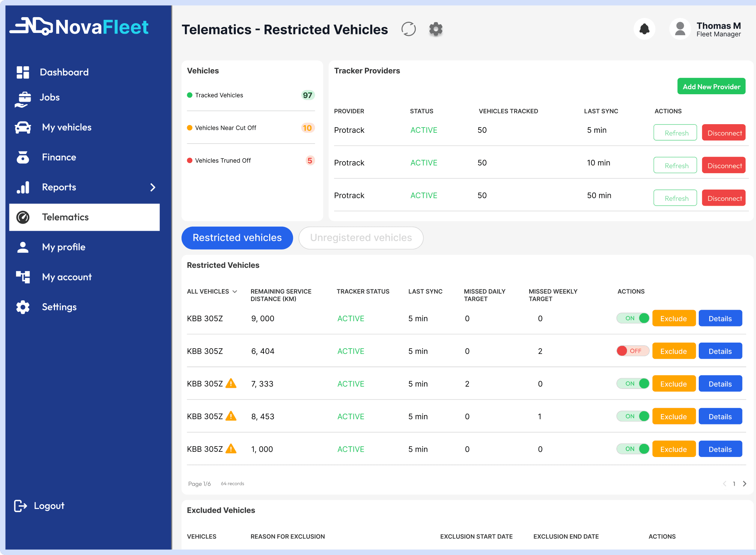
Task: Open Details for the 8, 453 km vehicle
Action: click(720, 417)
